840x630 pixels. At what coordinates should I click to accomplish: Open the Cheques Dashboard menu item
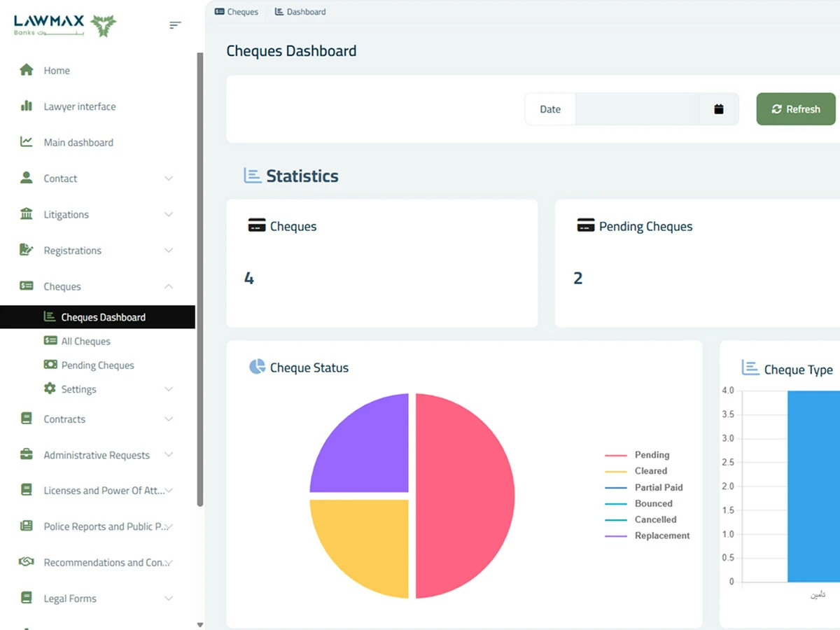click(x=97, y=317)
